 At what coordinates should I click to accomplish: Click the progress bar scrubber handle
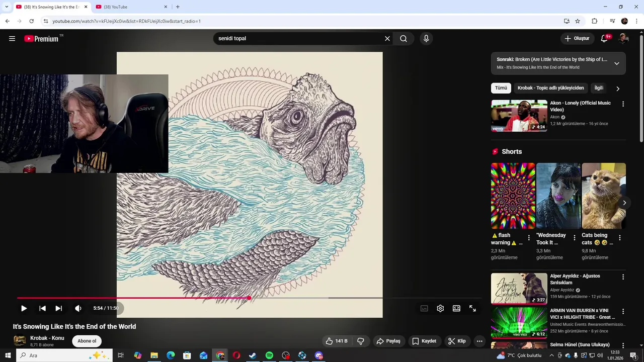click(x=249, y=298)
